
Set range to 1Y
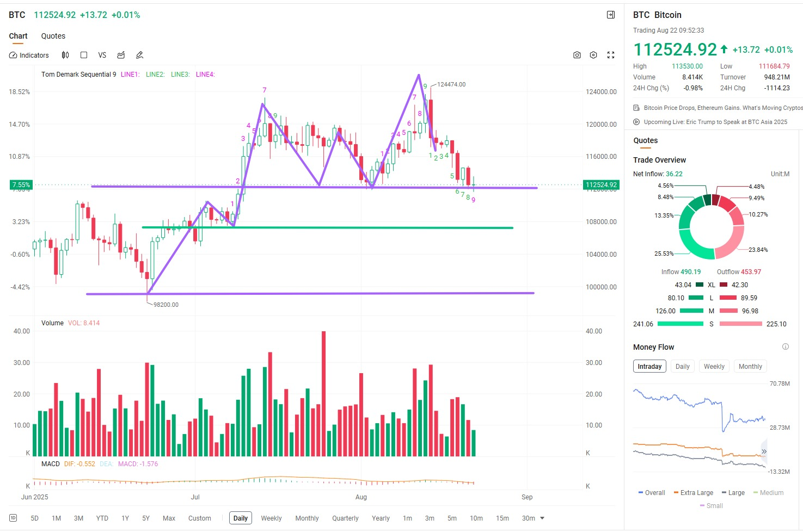[125, 518]
